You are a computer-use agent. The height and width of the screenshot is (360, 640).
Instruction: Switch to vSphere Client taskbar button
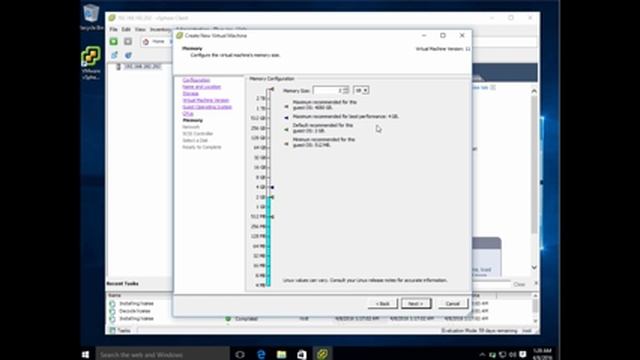(x=322, y=354)
